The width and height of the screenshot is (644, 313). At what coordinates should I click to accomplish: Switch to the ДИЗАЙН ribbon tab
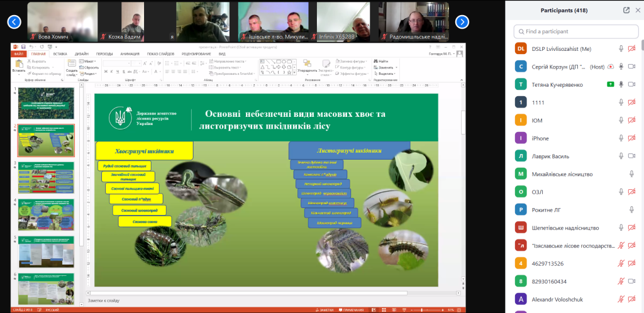pyautogui.click(x=81, y=54)
